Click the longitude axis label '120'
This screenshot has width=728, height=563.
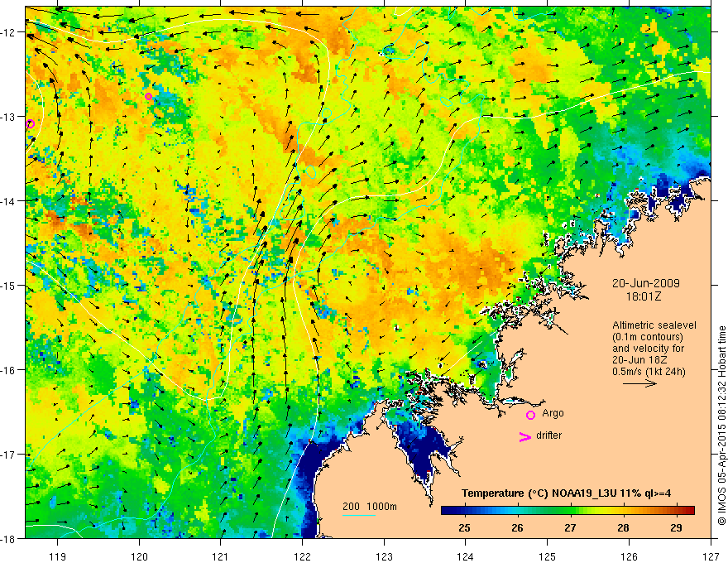coord(139,556)
